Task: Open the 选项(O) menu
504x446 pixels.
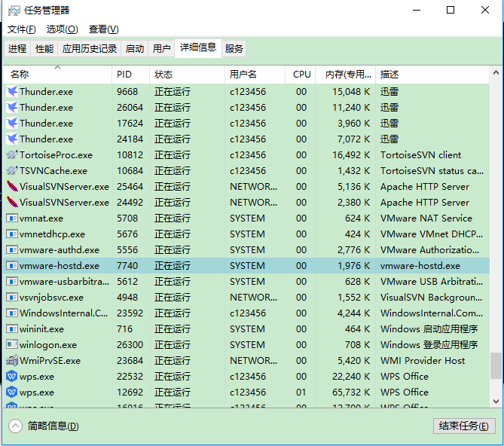Action: click(63, 29)
